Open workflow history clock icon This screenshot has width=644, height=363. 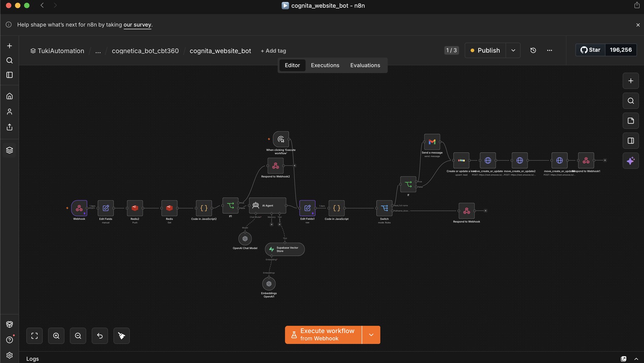pos(533,50)
